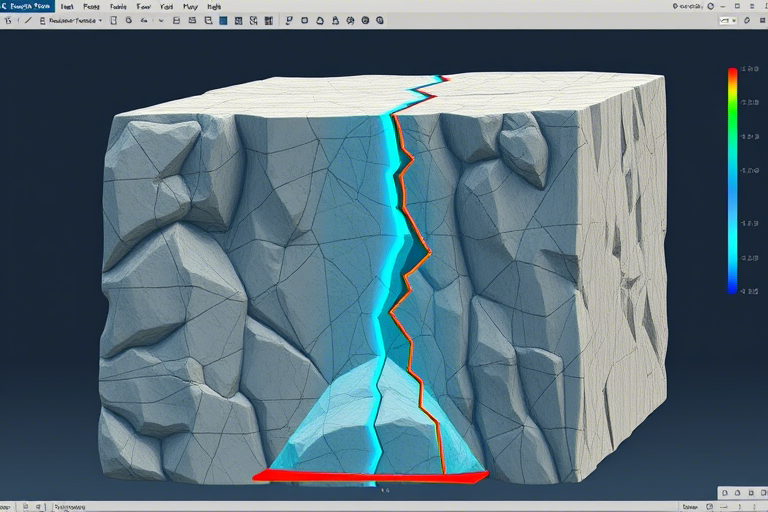This screenshot has width=768, height=512.
Task: Click the labeled text at status bar right
Action: click(x=690, y=507)
